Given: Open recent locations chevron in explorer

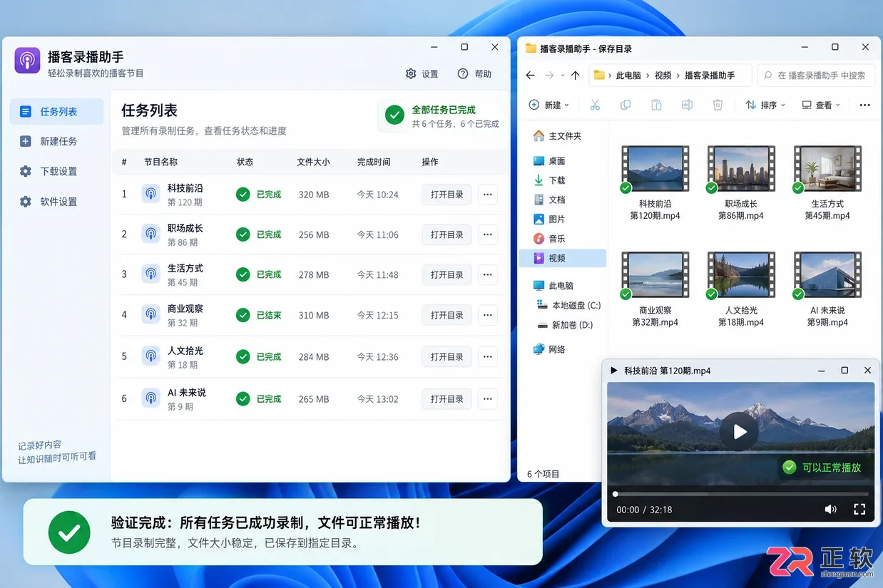Looking at the screenshot, I should tap(562, 75).
